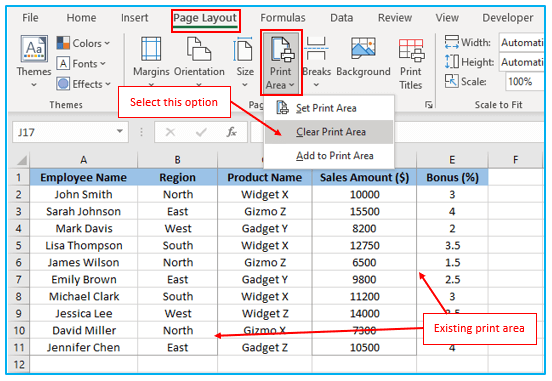Select the Page Layout tab

[205, 18]
